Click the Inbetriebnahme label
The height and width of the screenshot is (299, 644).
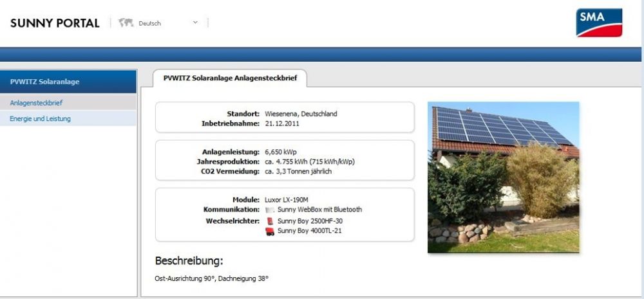click(231, 123)
